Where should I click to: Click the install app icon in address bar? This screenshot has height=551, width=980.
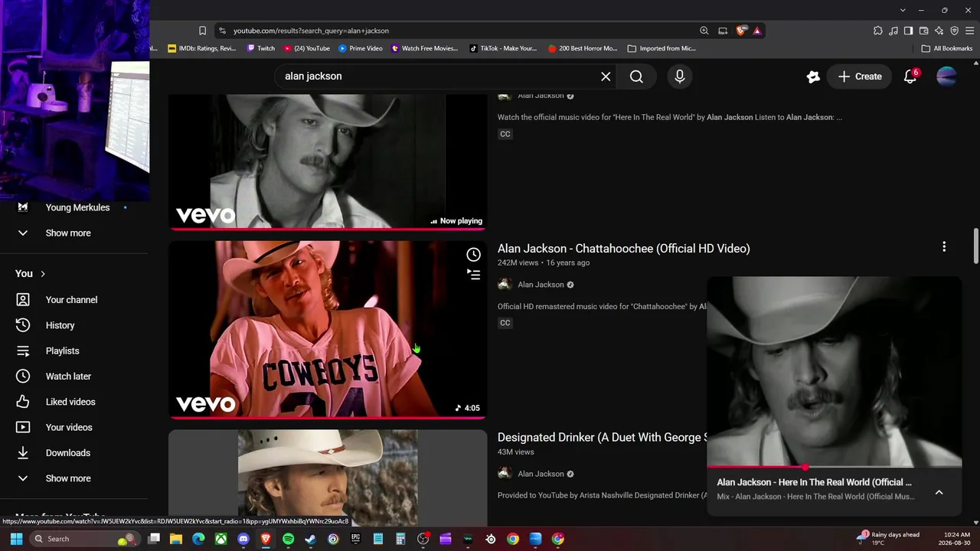point(723,31)
